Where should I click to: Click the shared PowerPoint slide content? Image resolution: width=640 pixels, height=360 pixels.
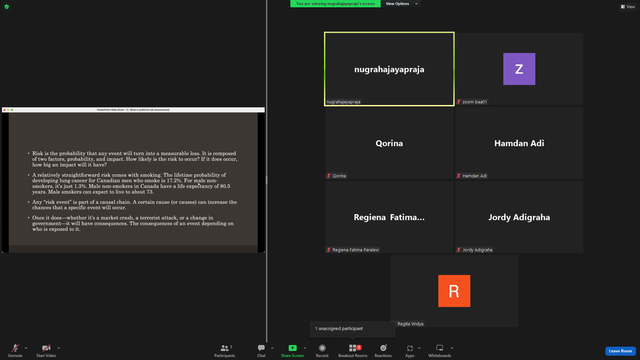click(x=133, y=182)
